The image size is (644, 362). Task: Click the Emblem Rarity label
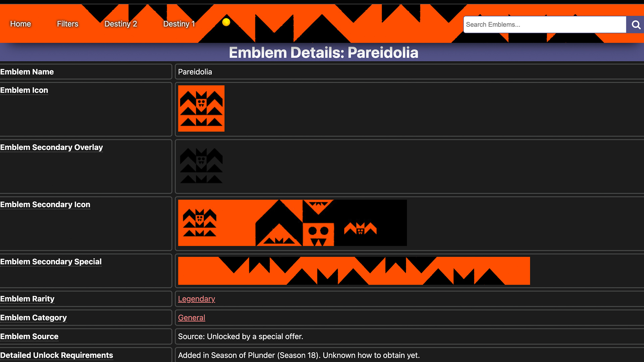(x=27, y=299)
